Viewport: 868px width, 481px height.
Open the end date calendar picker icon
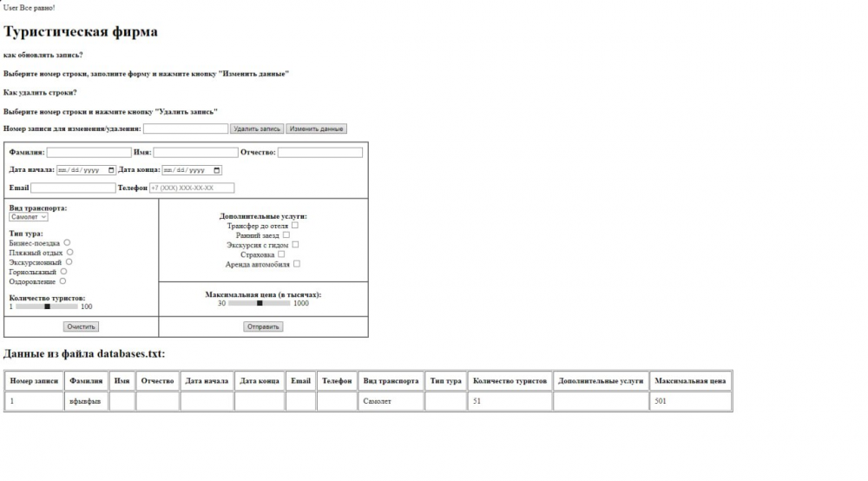pos(216,170)
